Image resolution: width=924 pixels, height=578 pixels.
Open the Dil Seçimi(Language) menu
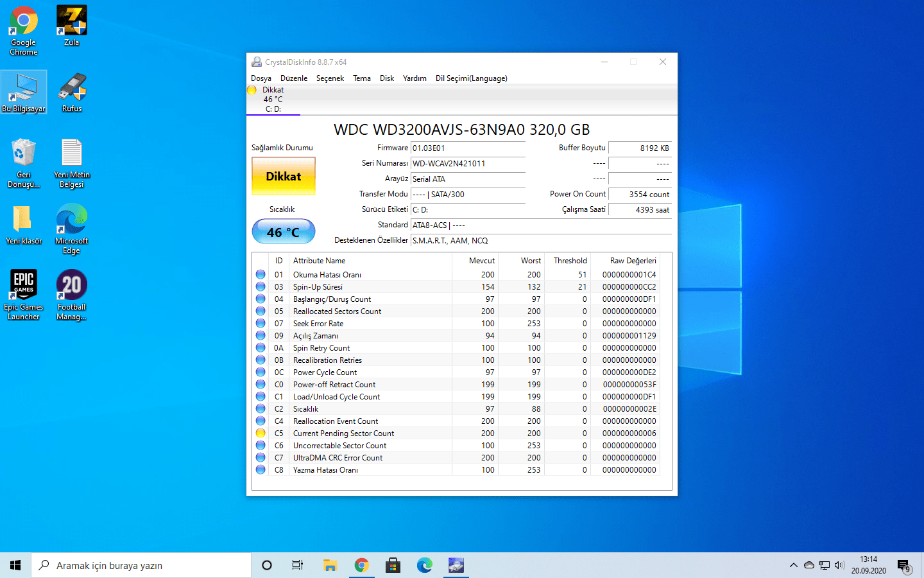(x=471, y=78)
